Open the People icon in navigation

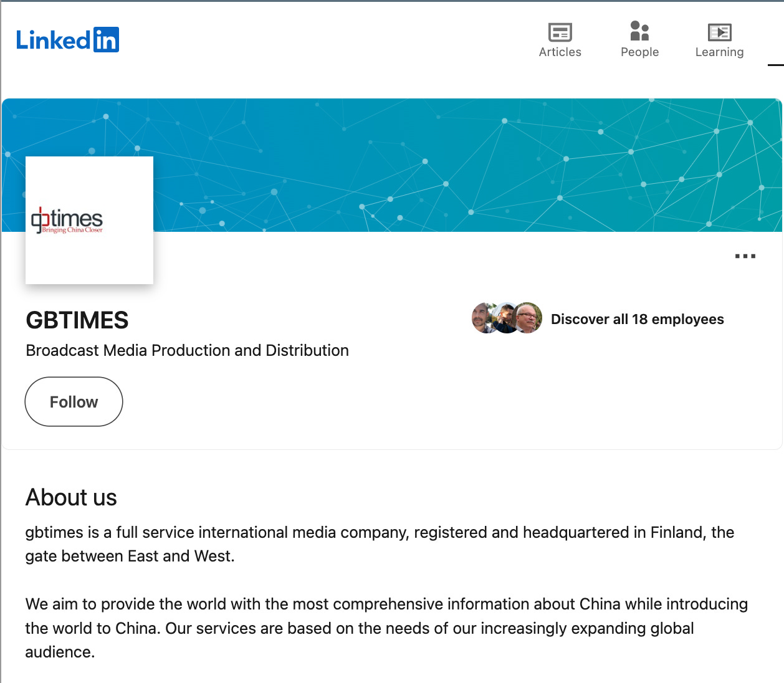[639, 40]
